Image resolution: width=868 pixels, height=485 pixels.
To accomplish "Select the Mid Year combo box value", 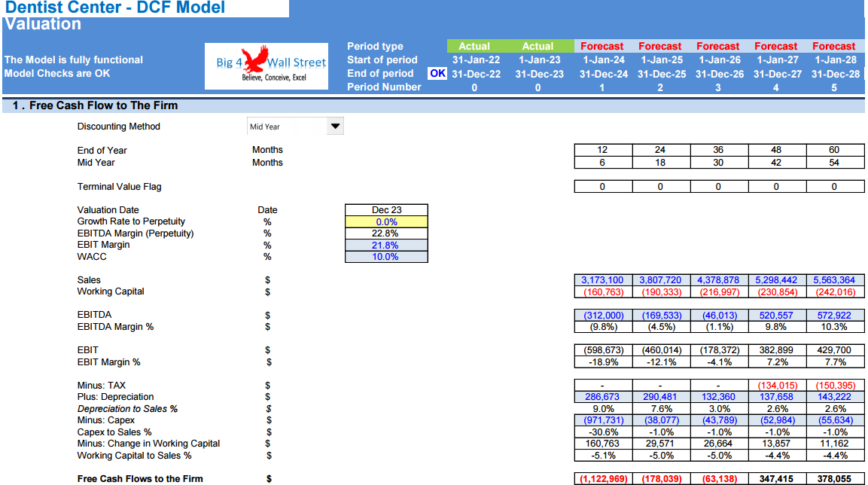I will [x=288, y=127].
